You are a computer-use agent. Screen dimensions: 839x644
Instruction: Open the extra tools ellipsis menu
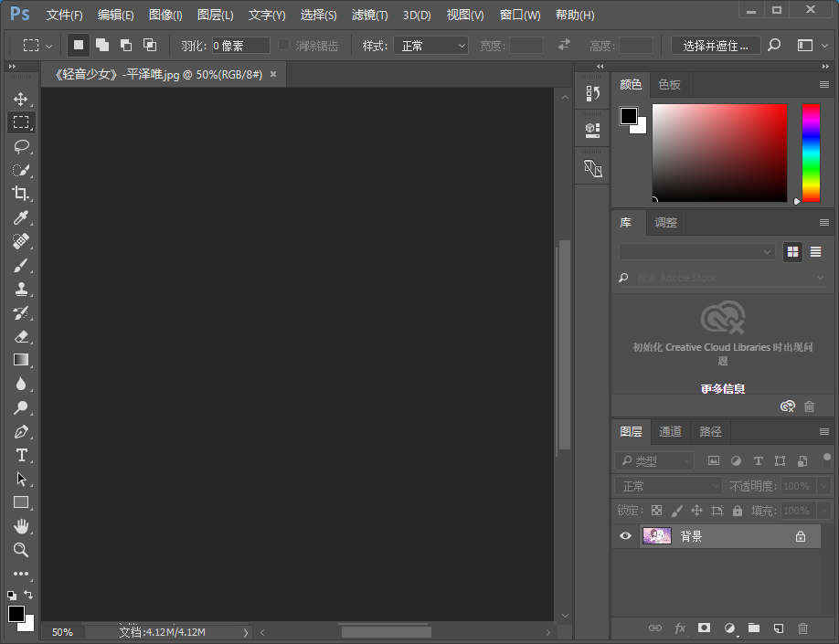pos(21,574)
